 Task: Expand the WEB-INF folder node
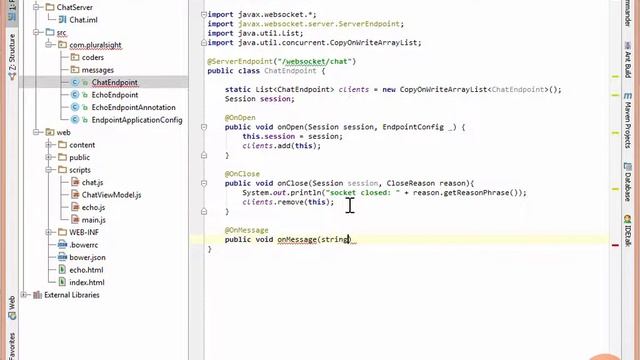[x=49, y=232]
